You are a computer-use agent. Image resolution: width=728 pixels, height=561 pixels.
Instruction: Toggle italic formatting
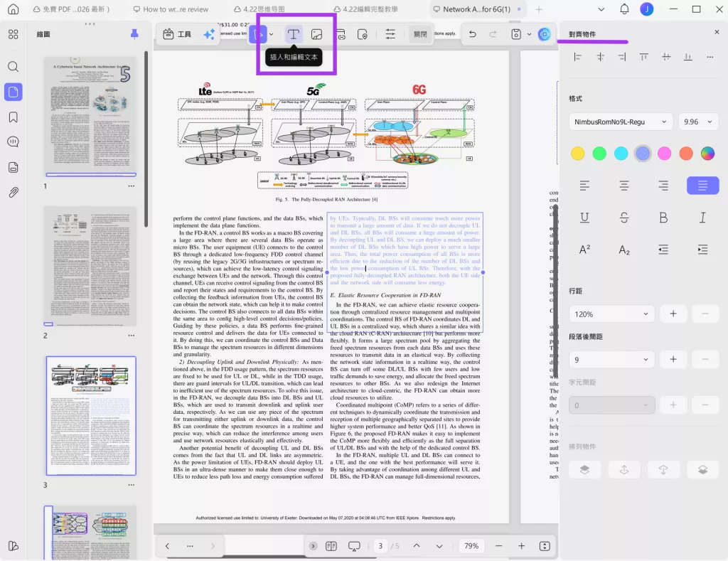(x=702, y=218)
